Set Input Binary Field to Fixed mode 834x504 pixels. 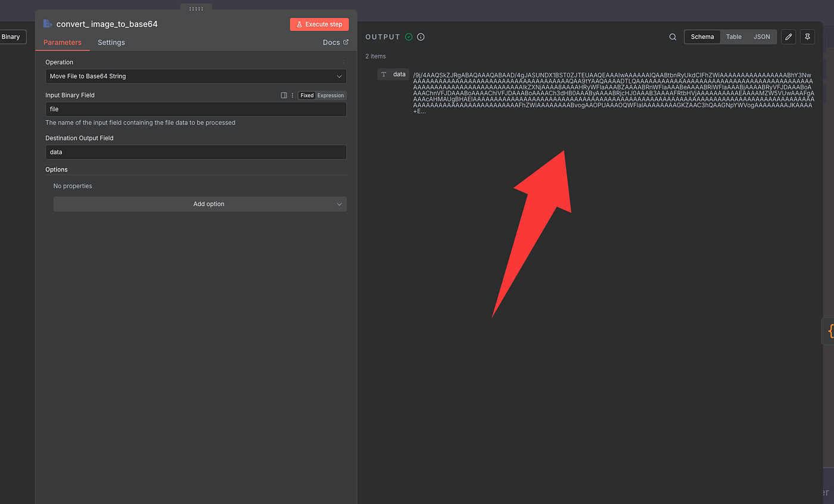307,95
